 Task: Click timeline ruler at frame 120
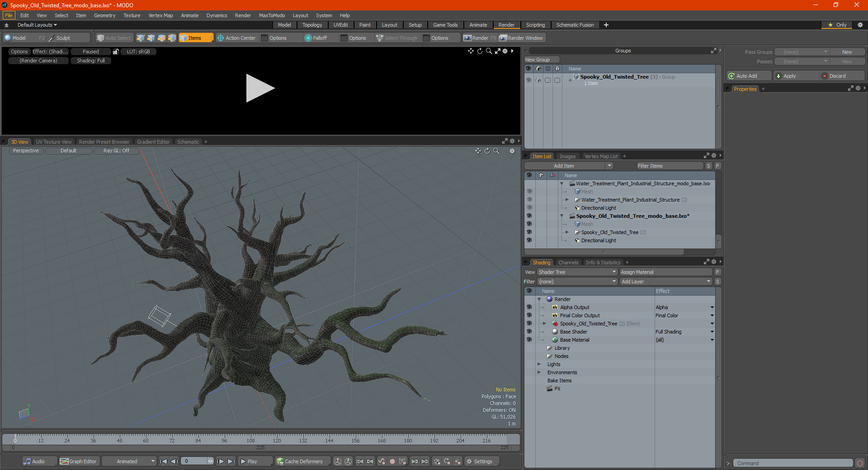tap(277, 438)
